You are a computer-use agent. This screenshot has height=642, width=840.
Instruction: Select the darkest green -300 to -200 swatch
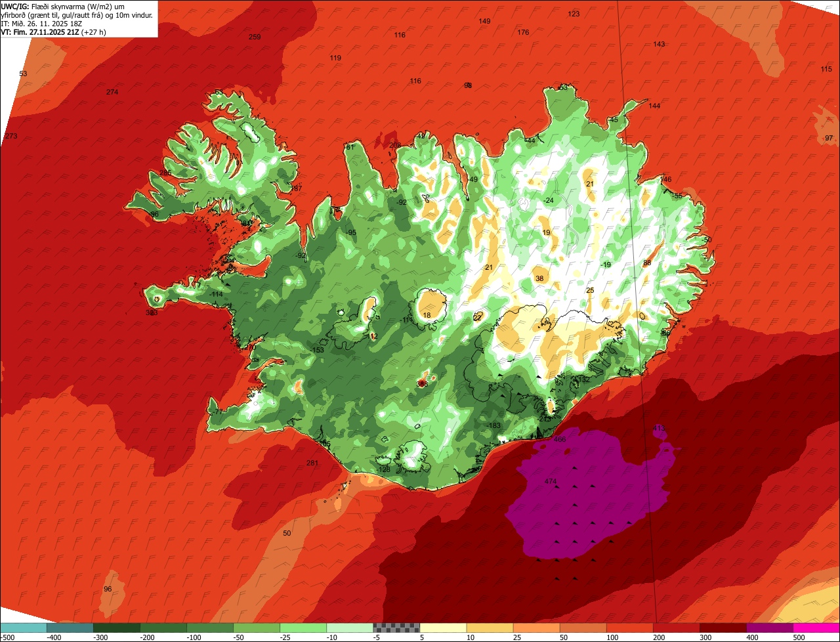point(116,628)
